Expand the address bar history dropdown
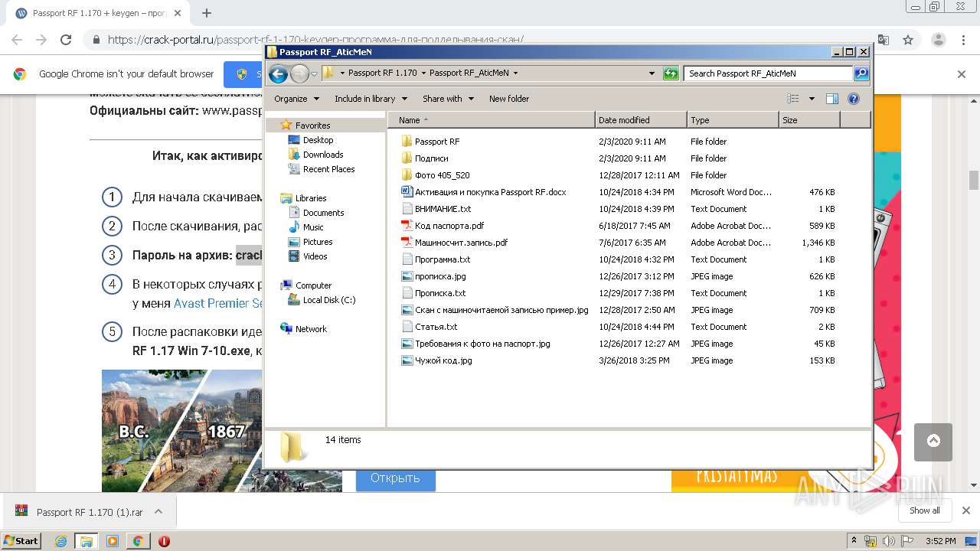980x551 pixels. tap(652, 73)
